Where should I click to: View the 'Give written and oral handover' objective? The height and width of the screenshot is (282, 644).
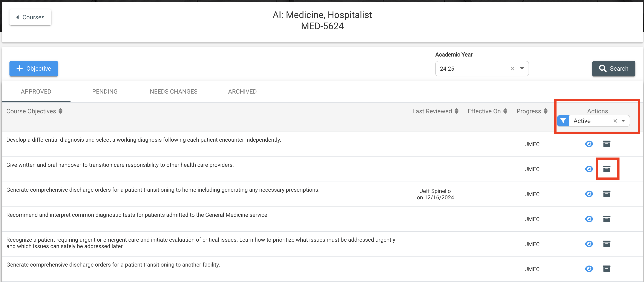click(589, 169)
